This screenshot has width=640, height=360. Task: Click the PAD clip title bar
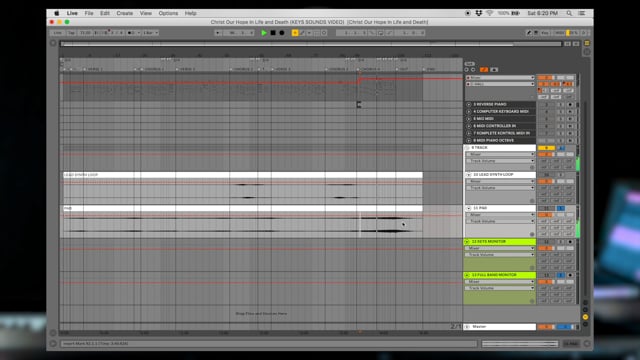click(x=242, y=208)
